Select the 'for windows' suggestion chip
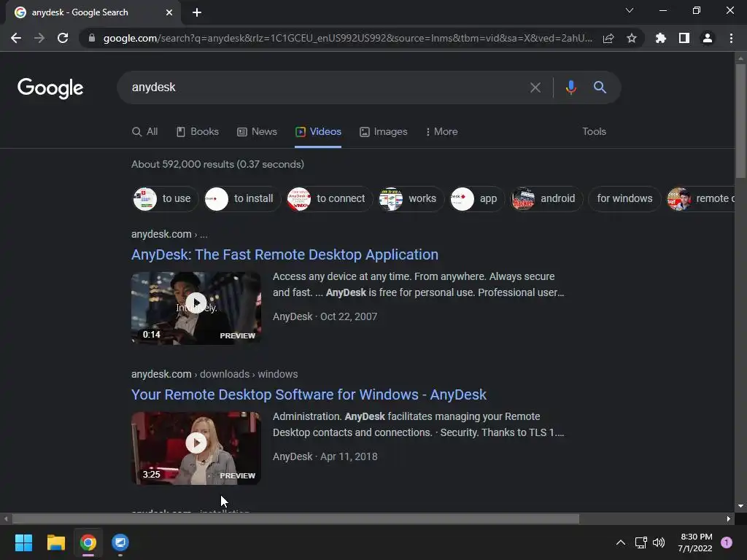Screen dimensions: 747x560 [x=624, y=198]
